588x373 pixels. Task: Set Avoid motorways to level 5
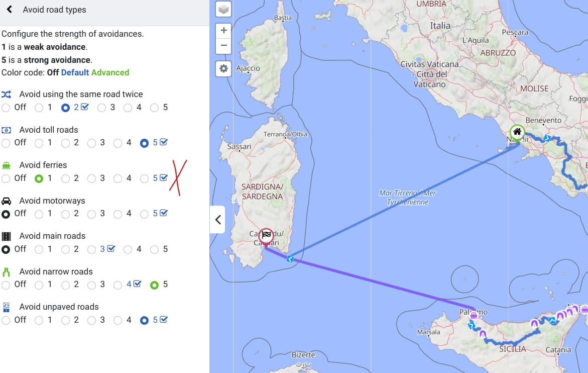click(x=145, y=214)
